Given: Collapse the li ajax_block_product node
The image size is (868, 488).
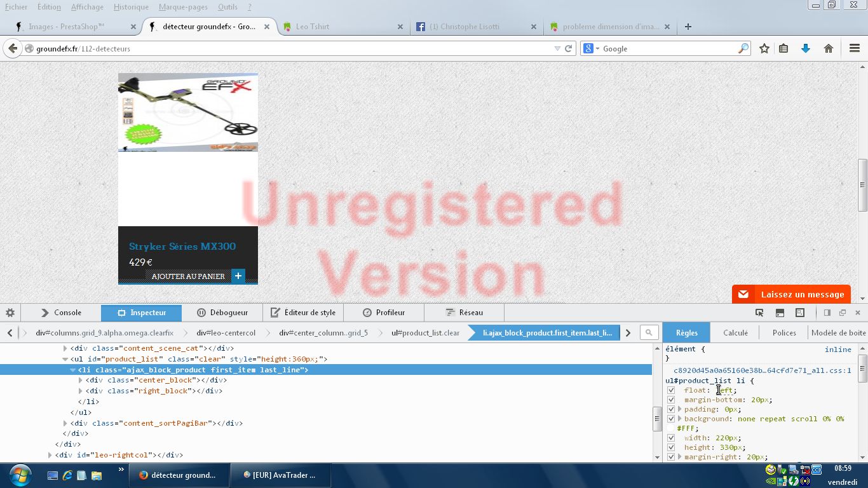Looking at the screenshot, I should point(72,370).
